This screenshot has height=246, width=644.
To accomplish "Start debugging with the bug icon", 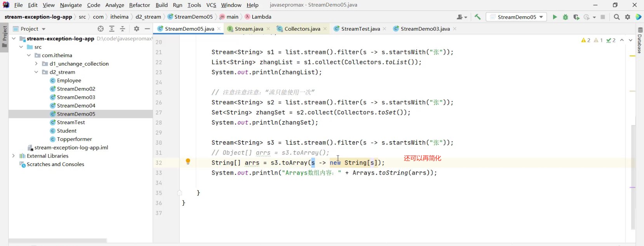I will pyautogui.click(x=566, y=17).
